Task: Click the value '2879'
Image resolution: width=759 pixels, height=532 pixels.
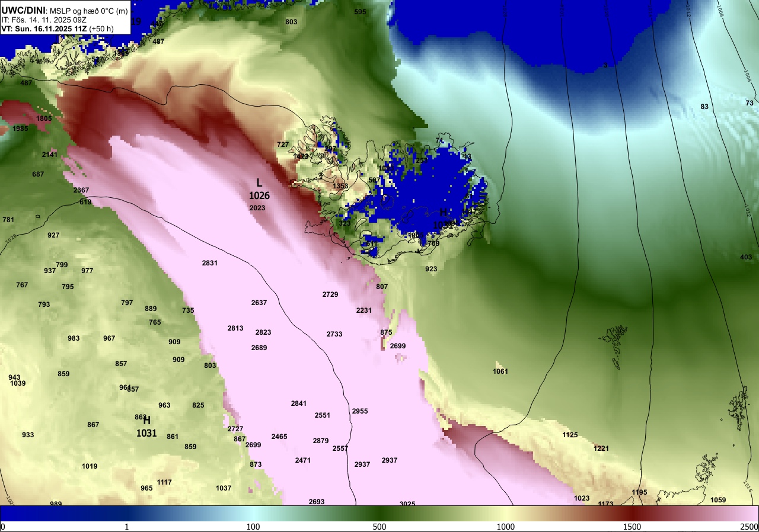Action: (321, 441)
